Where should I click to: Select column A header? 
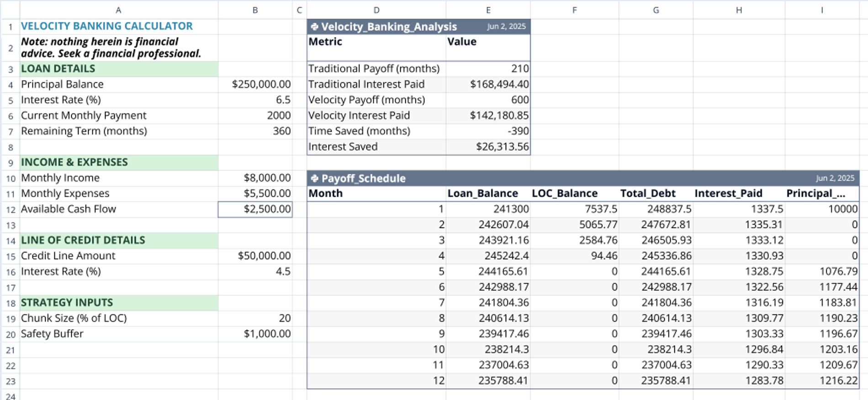[x=119, y=10]
